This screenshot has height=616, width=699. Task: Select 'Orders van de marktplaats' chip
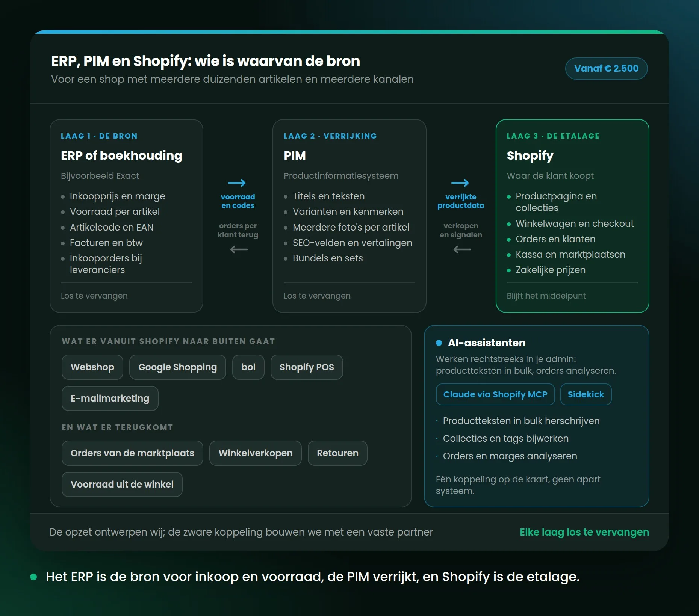pos(132,453)
